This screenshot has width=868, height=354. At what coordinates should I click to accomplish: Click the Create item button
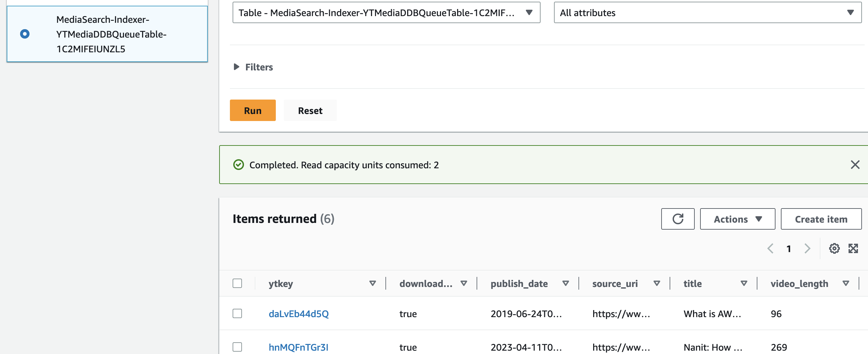821,219
